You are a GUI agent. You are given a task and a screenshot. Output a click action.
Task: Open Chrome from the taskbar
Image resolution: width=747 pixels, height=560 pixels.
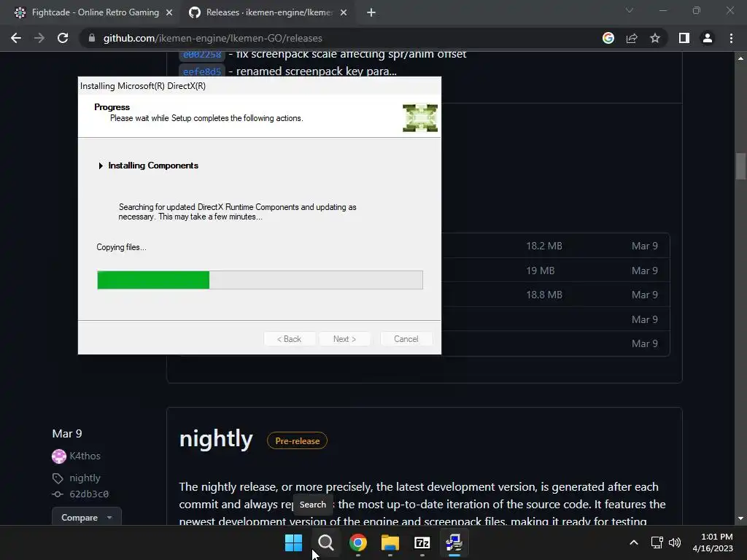[x=357, y=542]
